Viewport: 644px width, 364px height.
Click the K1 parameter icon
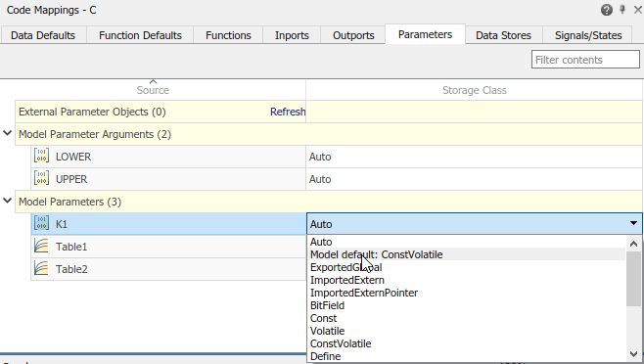[41, 224]
